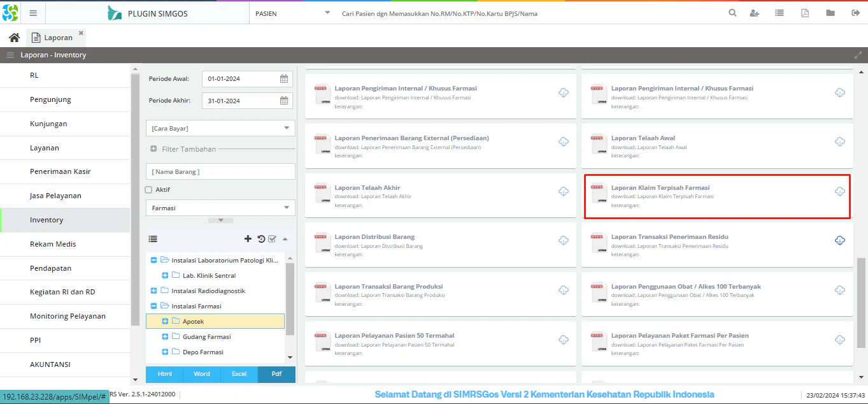Click the Laporan Pengiriman Internal / Khusus Farmasi left card
Image resolution: width=868 pixels, height=404 pixels.
(441, 96)
